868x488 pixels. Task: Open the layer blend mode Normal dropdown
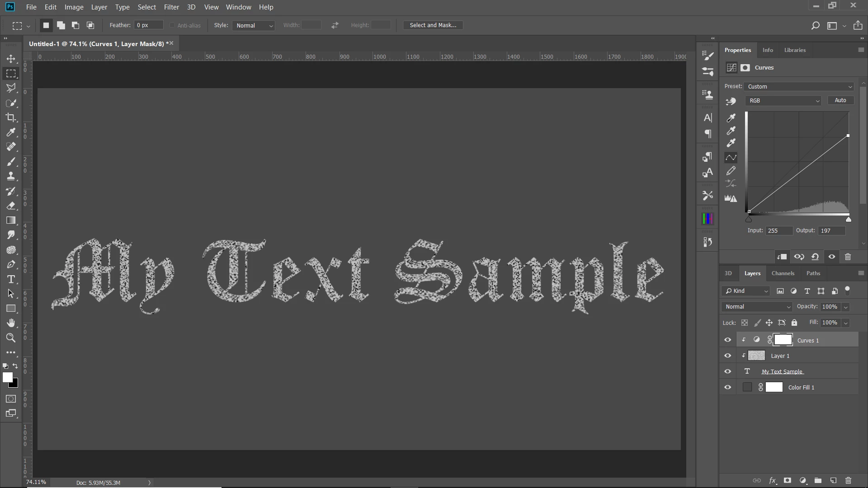point(757,307)
